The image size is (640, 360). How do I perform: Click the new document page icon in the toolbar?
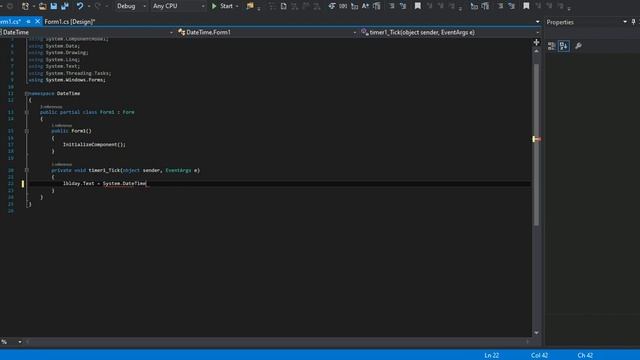click(x=283, y=6)
